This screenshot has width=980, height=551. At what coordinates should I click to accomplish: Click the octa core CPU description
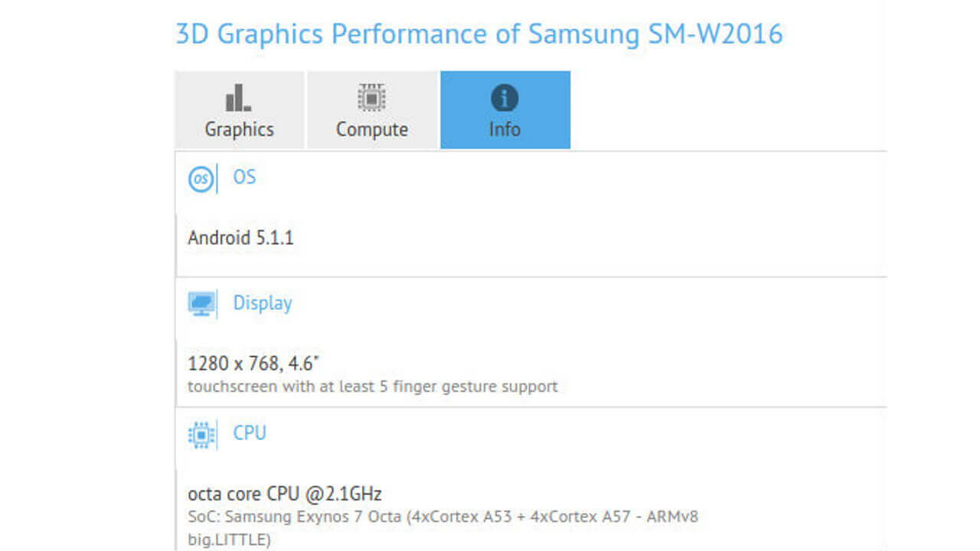click(x=286, y=494)
